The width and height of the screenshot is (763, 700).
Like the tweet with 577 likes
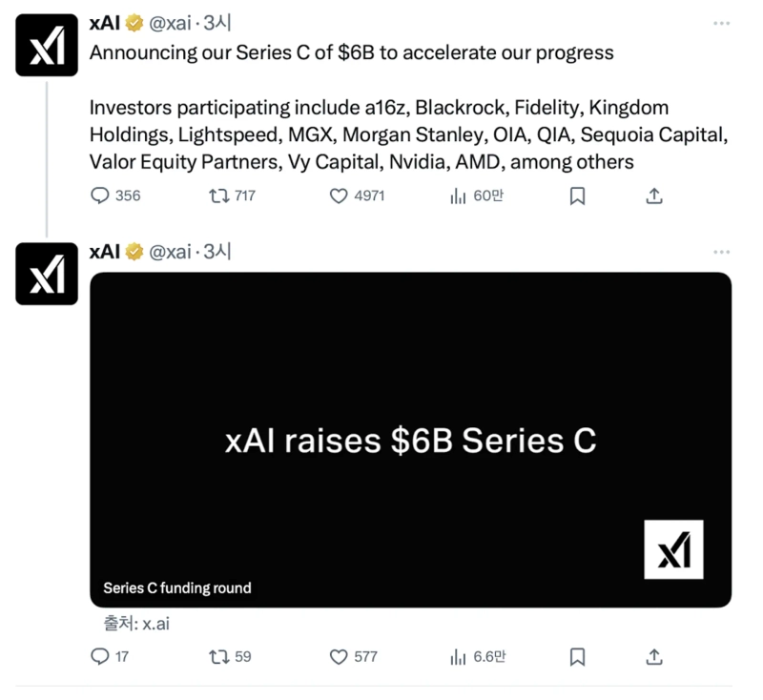pyautogui.click(x=339, y=656)
